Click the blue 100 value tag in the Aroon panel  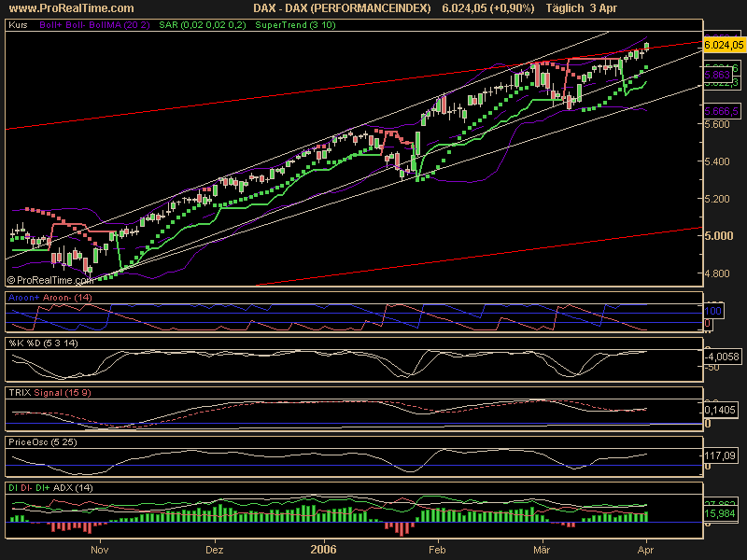(x=712, y=311)
